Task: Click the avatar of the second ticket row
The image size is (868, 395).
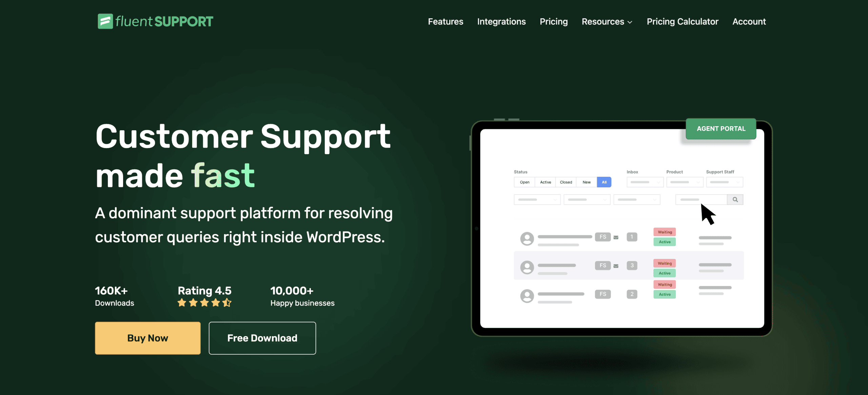Action: pos(527,267)
